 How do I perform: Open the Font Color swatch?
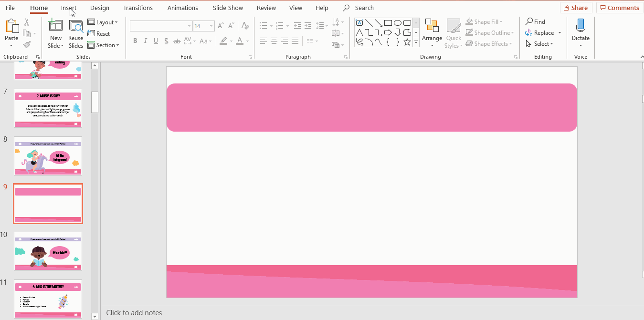coord(240,41)
